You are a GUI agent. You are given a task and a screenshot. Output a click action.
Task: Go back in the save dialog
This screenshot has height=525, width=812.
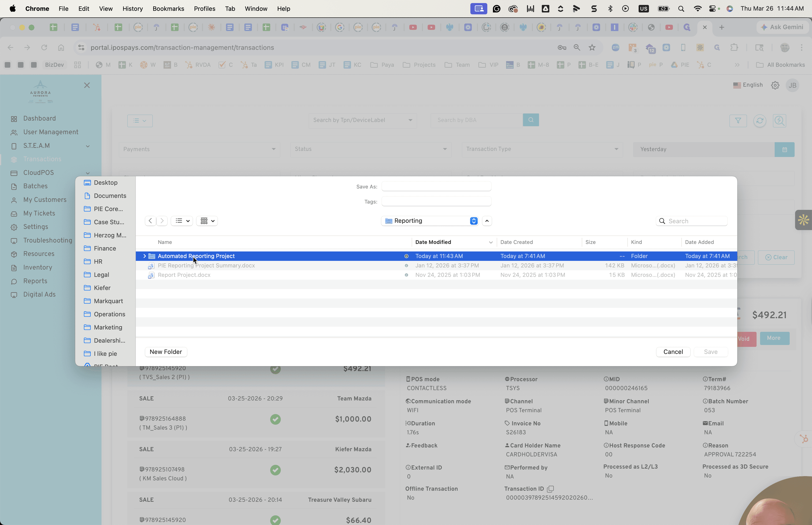click(x=150, y=221)
